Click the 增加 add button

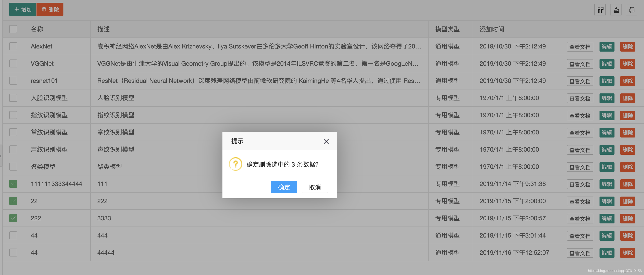tap(23, 9)
